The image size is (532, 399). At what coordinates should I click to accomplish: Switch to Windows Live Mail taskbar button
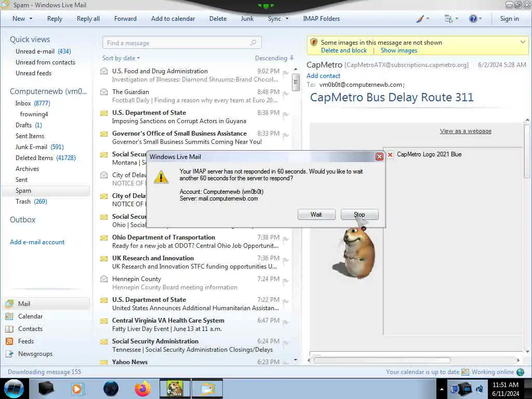[207, 389]
